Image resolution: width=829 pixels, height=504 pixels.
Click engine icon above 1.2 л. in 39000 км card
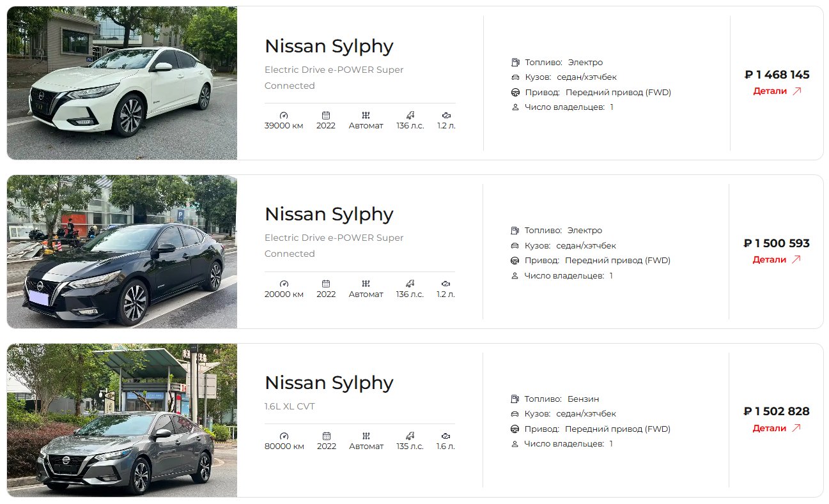click(x=445, y=115)
